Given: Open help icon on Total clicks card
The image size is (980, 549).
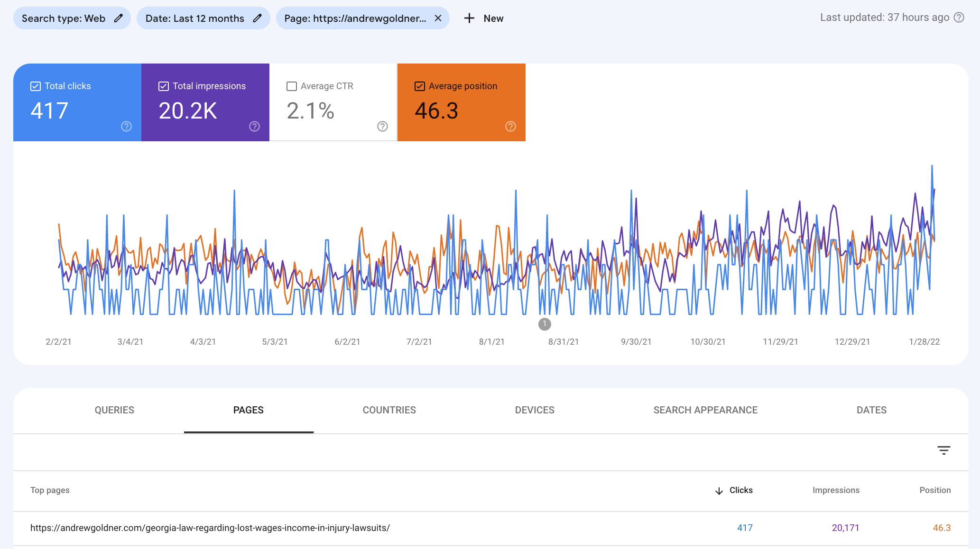Looking at the screenshot, I should click(126, 126).
